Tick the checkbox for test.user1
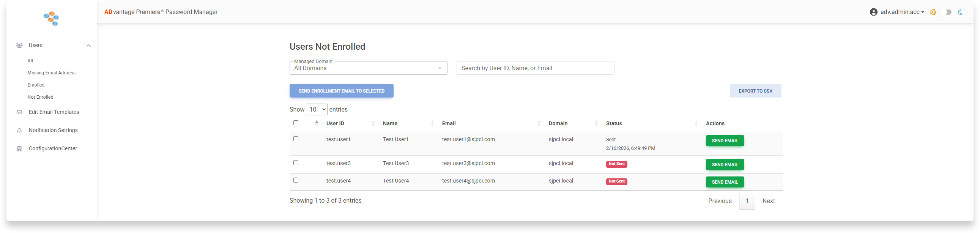The width and height of the screenshot is (980, 233). click(296, 139)
